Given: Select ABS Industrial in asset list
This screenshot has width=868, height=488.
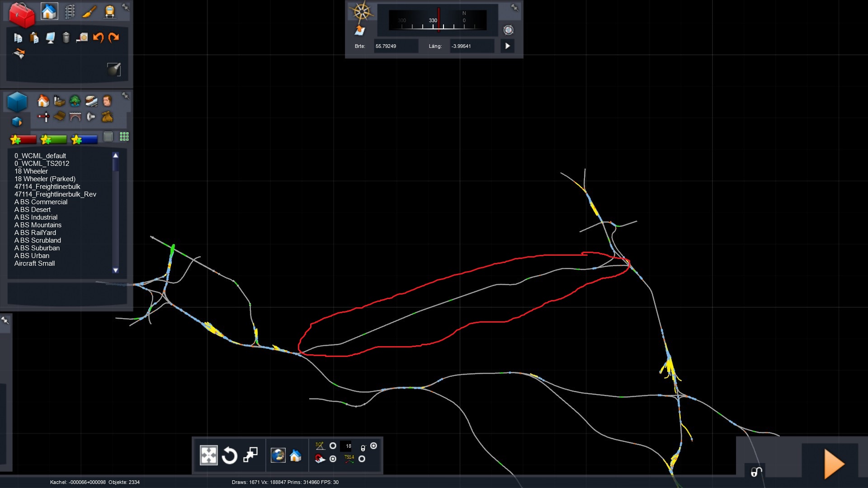Looking at the screenshot, I should click(x=36, y=217).
